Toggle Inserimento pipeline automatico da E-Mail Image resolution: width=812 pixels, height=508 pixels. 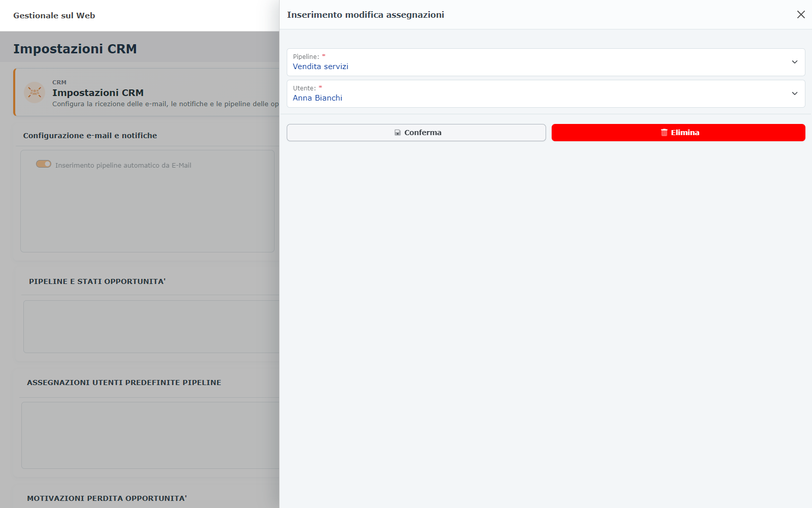[x=44, y=164]
